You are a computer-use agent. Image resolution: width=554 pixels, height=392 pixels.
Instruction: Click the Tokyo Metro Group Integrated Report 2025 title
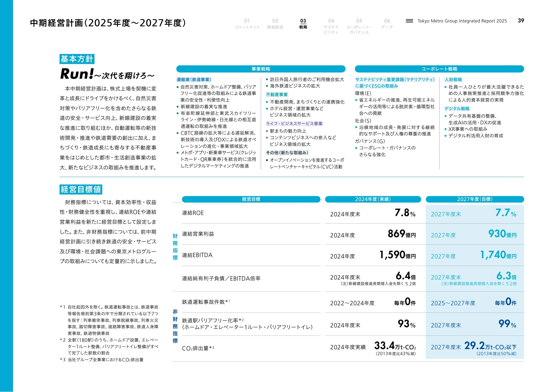click(x=462, y=21)
